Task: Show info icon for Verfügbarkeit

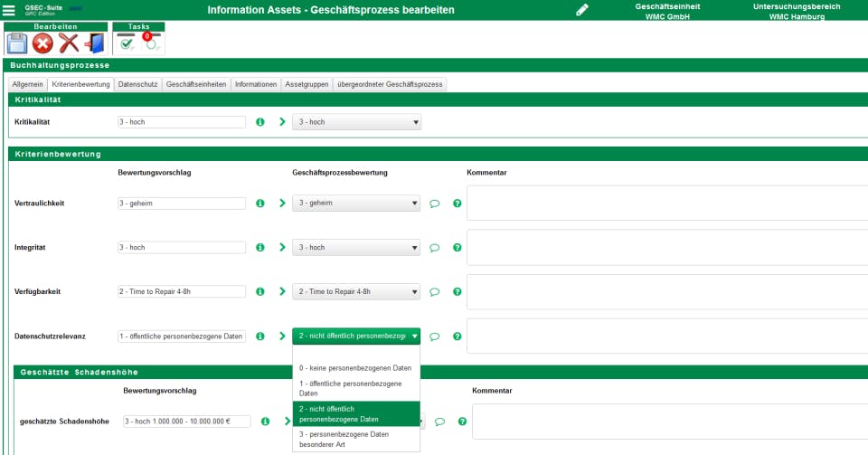Action: tap(260, 291)
